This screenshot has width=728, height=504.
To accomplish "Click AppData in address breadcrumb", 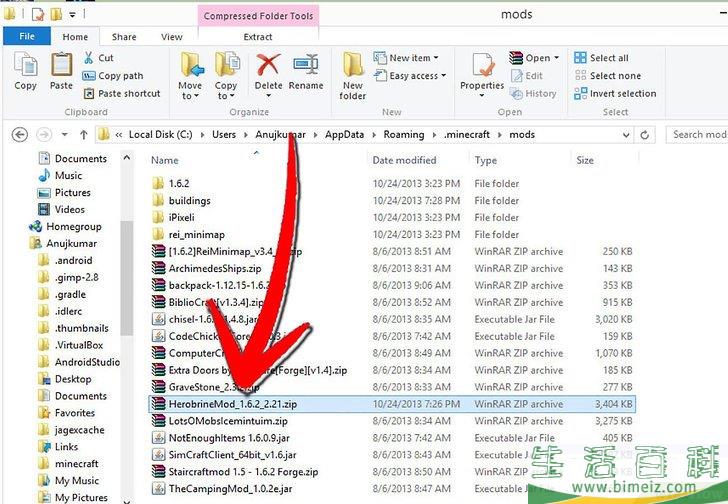I will pyautogui.click(x=344, y=135).
